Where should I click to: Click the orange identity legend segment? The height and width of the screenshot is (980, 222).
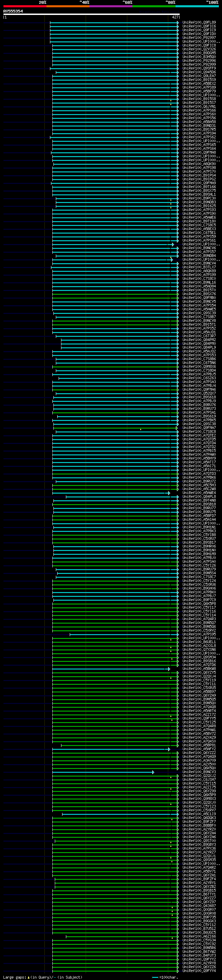click(x=68, y=6)
